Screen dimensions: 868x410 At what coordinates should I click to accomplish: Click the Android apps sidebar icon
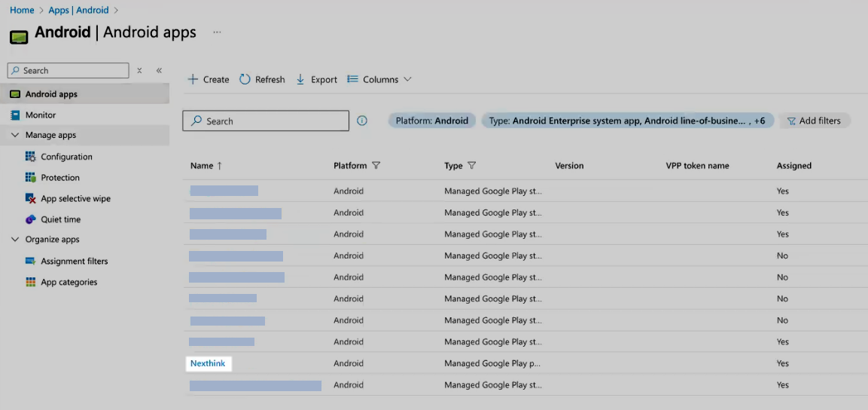tap(16, 94)
